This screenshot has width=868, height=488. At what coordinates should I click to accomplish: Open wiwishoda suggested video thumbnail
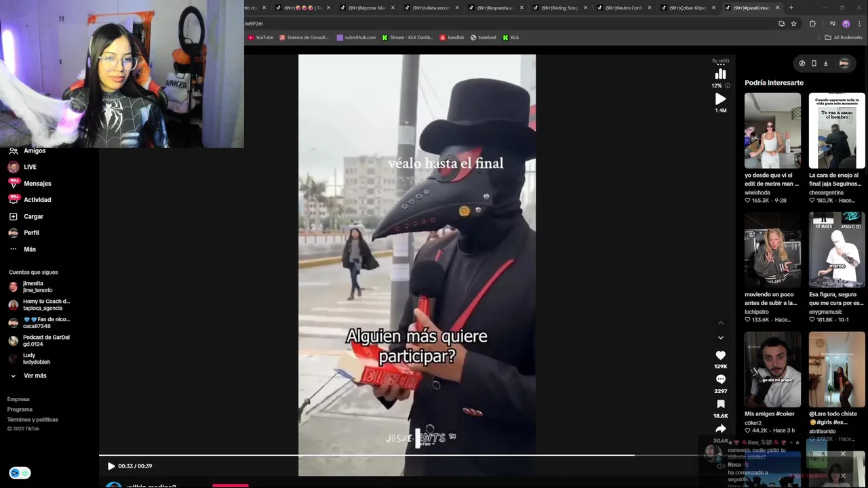(x=772, y=131)
